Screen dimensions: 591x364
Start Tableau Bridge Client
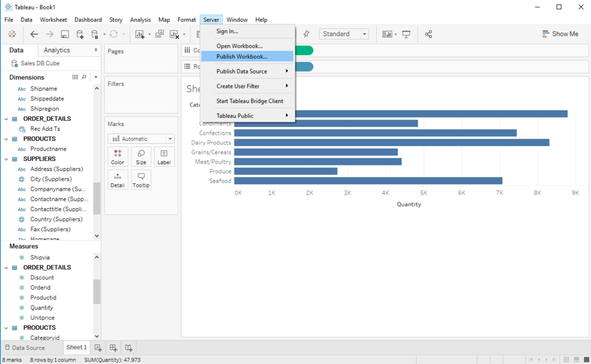[x=247, y=101]
